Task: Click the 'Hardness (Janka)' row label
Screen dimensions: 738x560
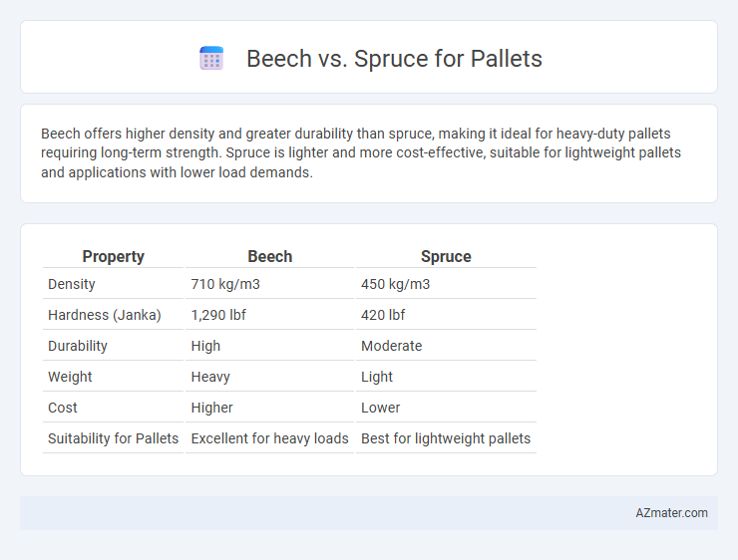Action: pyautogui.click(x=105, y=315)
